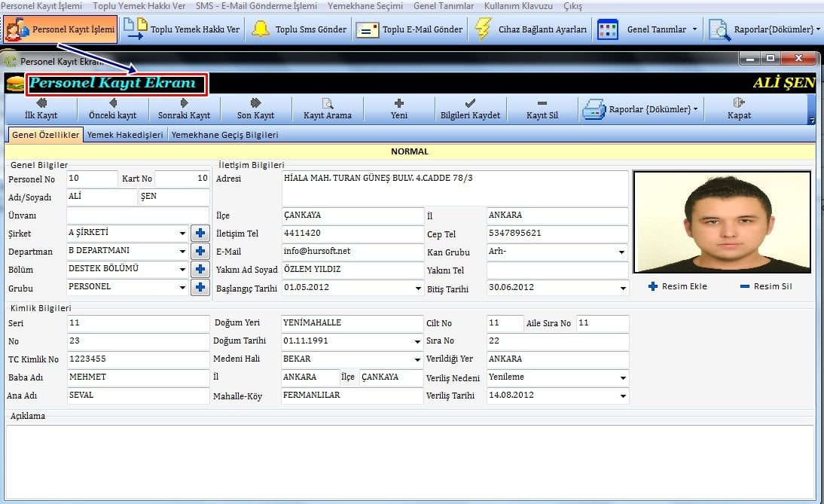This screenshot has width=824, height=504.
Task: Go to first record with İlk Kayıt
Action: click(41, 109)
